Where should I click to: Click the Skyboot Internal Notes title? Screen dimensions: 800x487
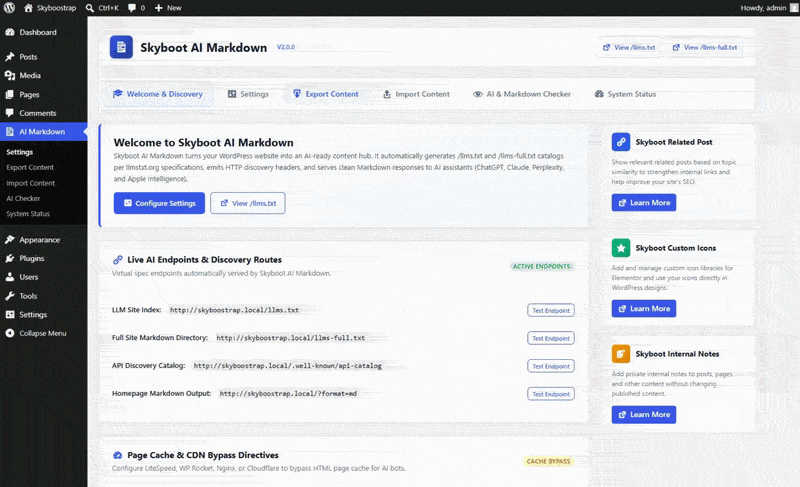[x=677, y=354]
